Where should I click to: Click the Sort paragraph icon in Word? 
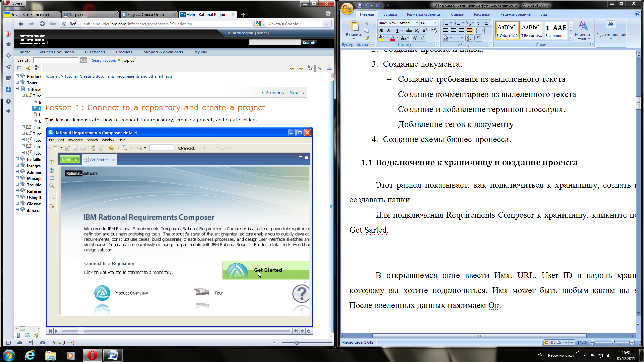pyautogui.click(x=469, y=38)
